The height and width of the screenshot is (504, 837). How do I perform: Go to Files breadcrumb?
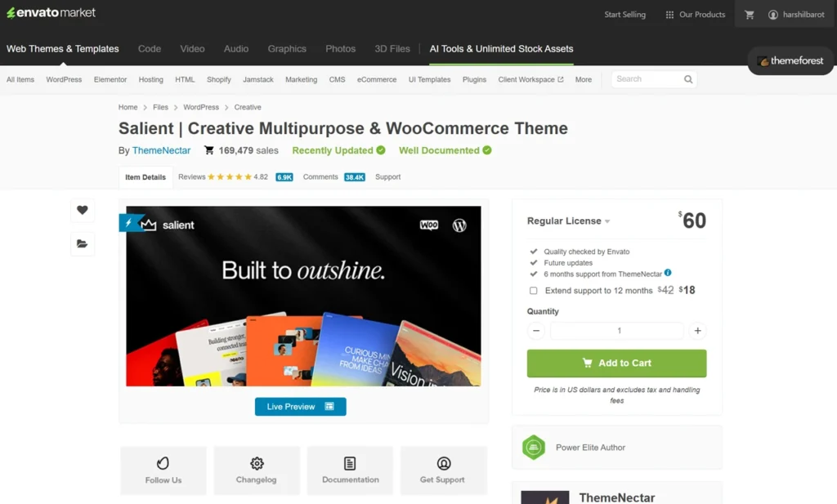(x=160, y=107)
